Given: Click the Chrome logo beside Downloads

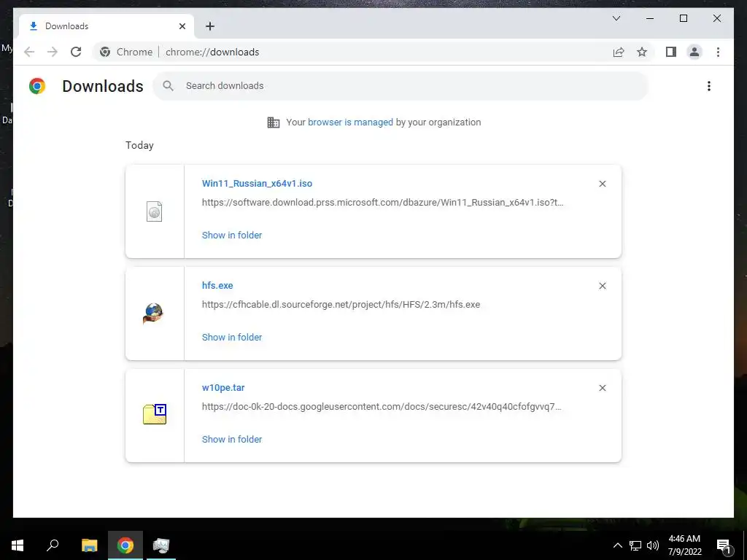Looking at the screenshot, I should pyautogui.click(x=37, y=86).
